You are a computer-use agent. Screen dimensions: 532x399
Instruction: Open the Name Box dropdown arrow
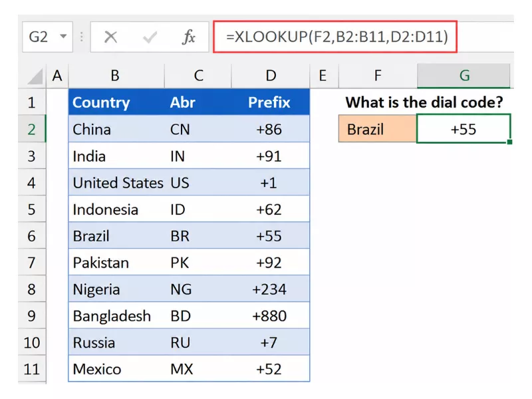tap(63, 36)
